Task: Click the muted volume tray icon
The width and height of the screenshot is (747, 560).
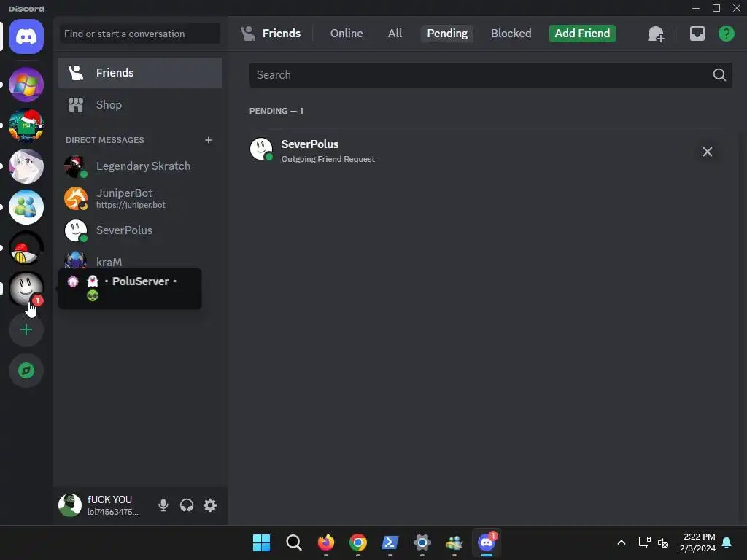Action: coord(663,542)
